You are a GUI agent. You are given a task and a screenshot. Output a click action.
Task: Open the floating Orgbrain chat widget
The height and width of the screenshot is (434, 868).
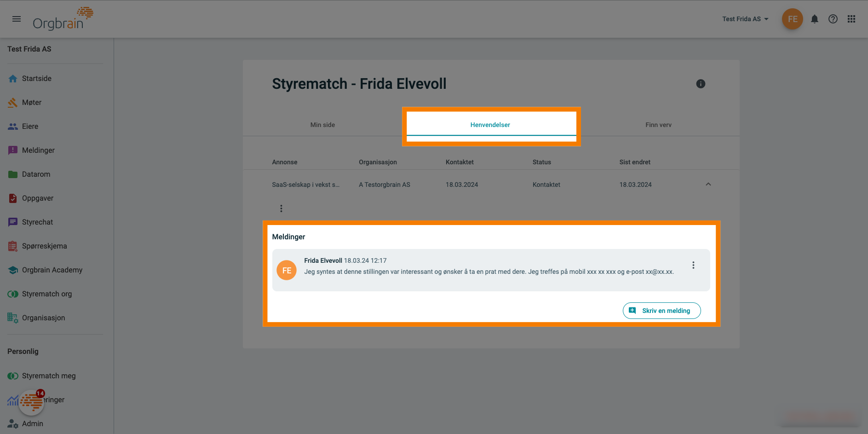pos(31,402)
